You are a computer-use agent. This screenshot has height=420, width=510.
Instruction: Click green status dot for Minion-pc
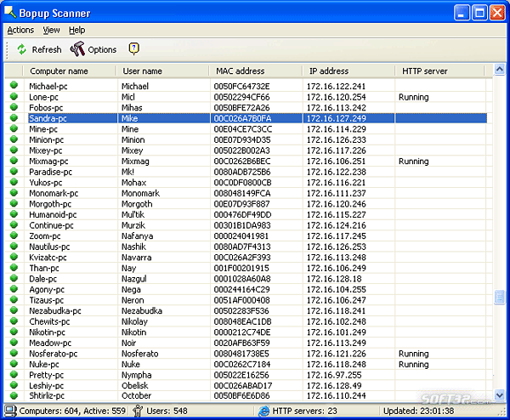(14, 139)
